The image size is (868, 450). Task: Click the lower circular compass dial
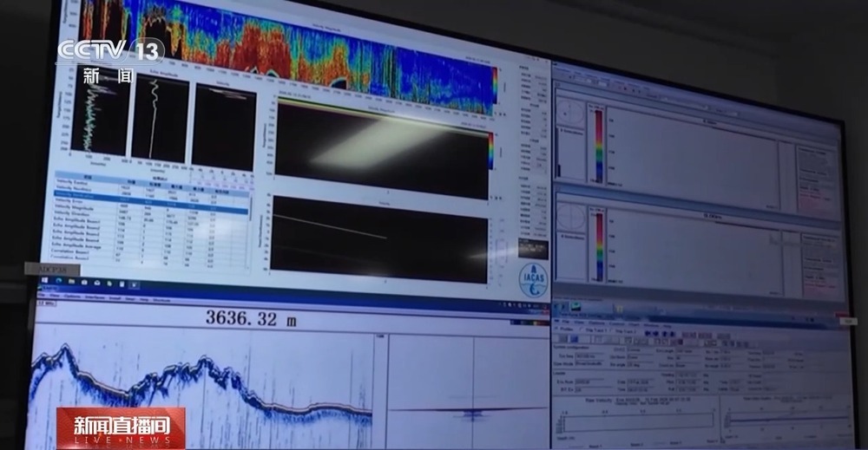point(571,217)
